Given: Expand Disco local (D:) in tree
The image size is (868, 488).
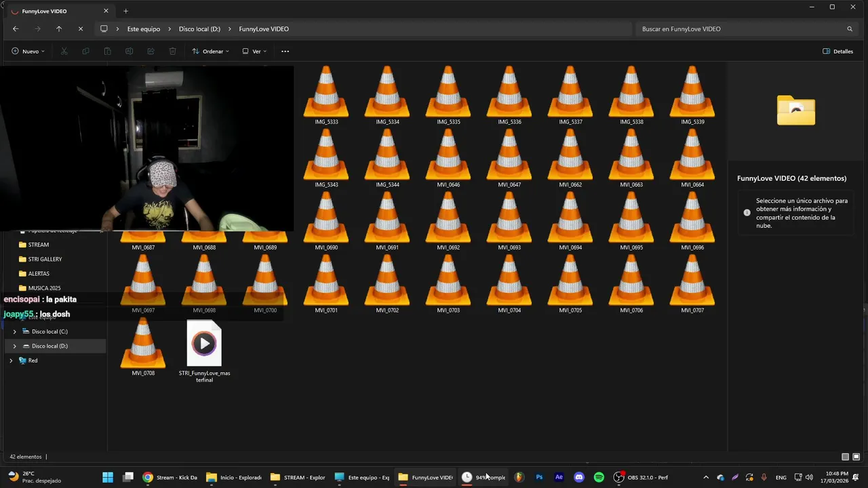Looking at the screenshot, I should tap(15, 346).
